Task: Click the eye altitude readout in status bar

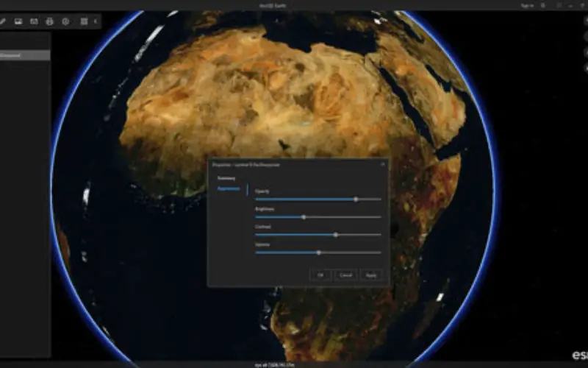Action: [275, 364]
